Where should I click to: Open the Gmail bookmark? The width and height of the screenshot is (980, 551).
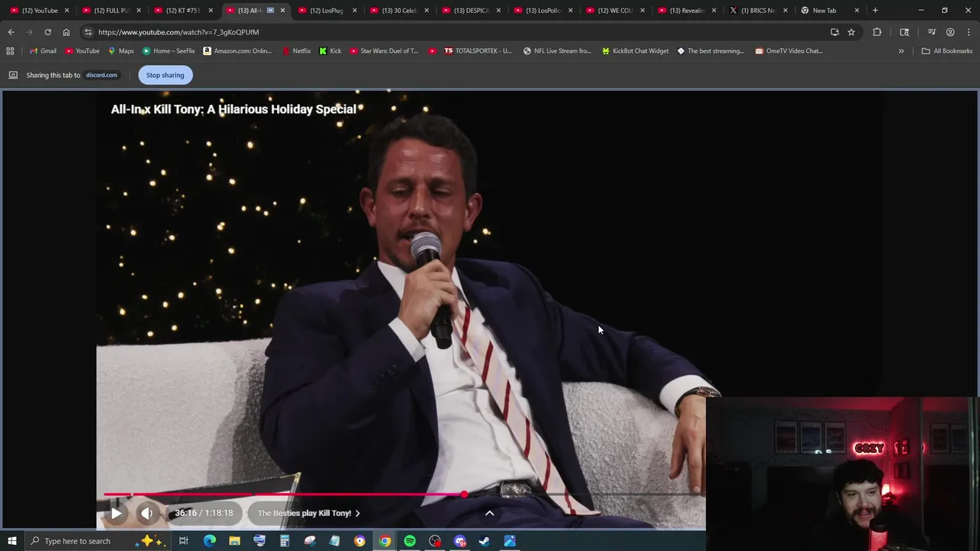click(x=43, y=51)
